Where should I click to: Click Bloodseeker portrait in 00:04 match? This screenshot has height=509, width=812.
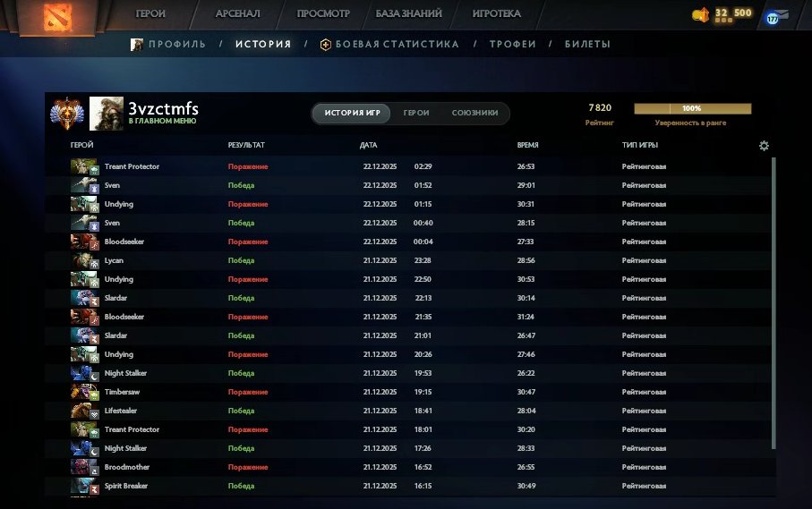coord(84,242)
